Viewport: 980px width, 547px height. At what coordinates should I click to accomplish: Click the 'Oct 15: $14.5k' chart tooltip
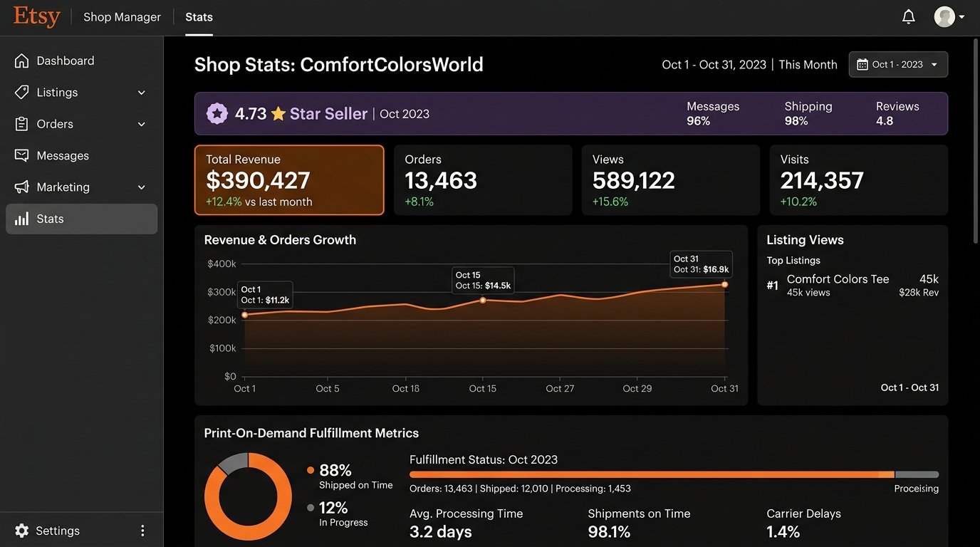(x=483, y=280)
